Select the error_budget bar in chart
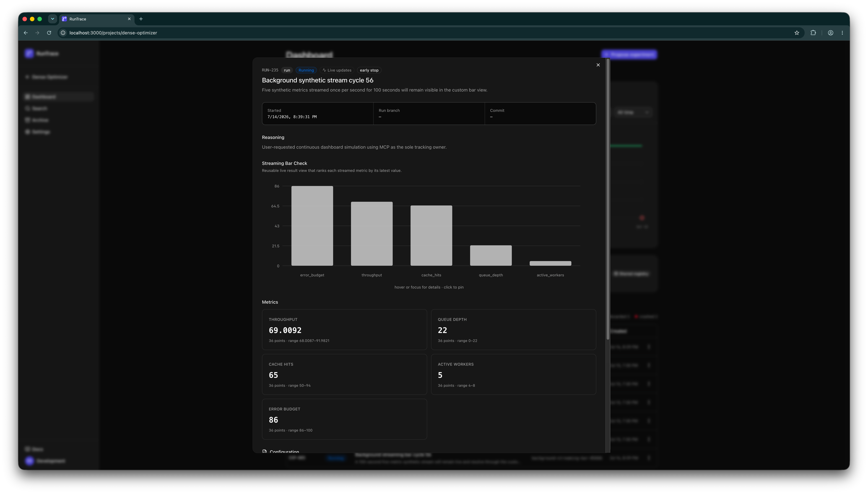Viewport: 868px width, 494px height. [x=312, y=226]
